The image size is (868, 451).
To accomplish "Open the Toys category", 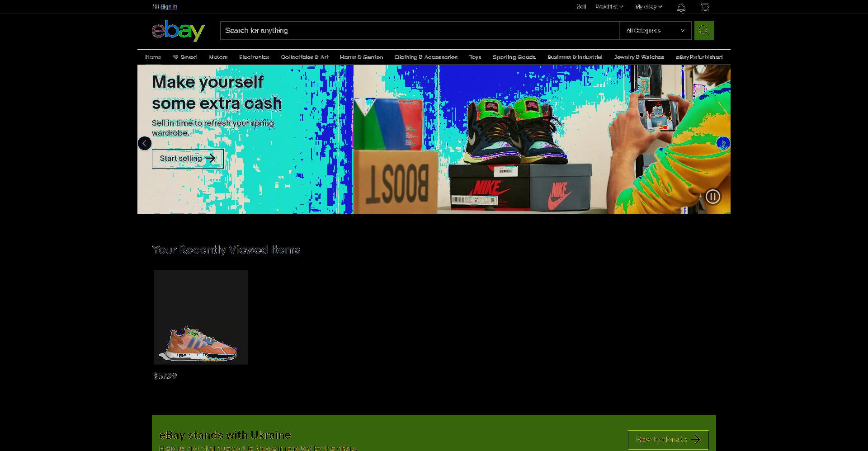I will [475, 57].
